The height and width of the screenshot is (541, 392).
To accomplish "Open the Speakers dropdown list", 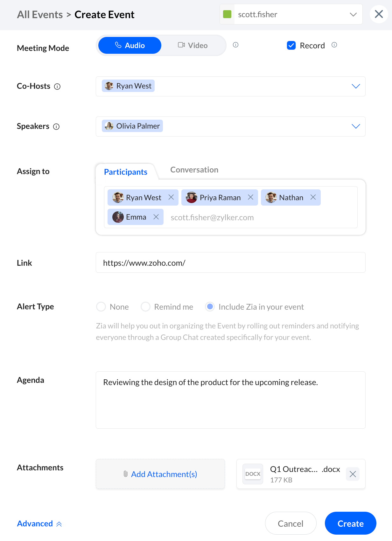I will click(x=356, y=126).
